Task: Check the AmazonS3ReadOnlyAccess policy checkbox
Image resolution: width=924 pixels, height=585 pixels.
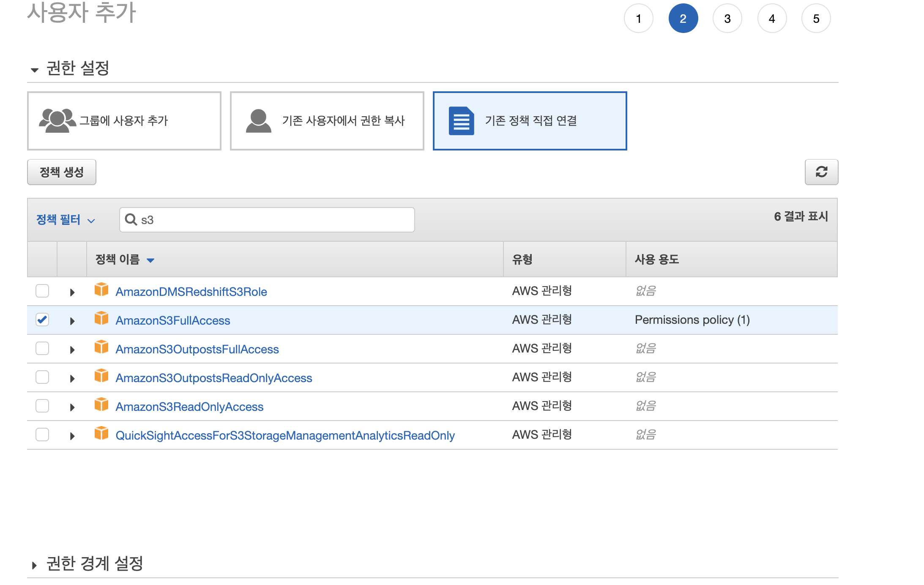Action: 42,406
